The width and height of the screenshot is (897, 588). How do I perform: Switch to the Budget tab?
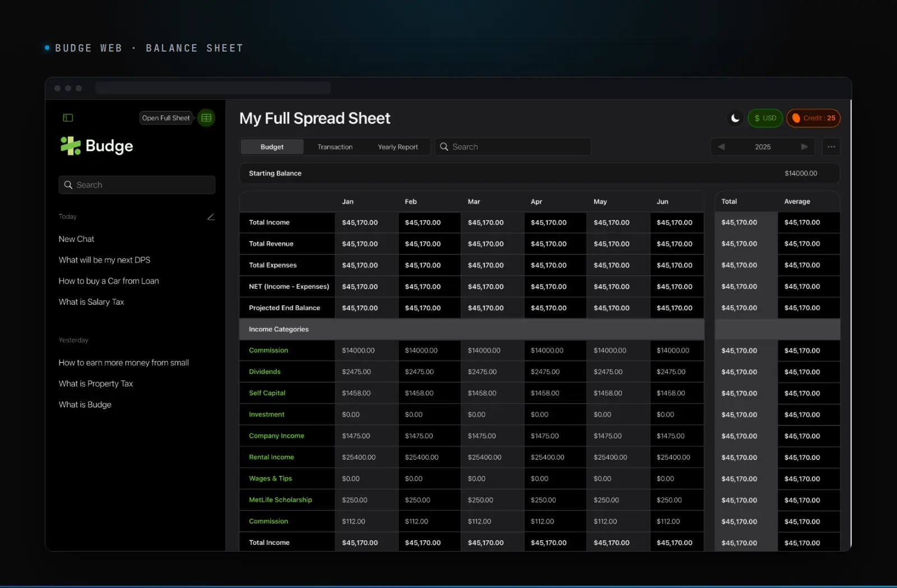(272, 147)
